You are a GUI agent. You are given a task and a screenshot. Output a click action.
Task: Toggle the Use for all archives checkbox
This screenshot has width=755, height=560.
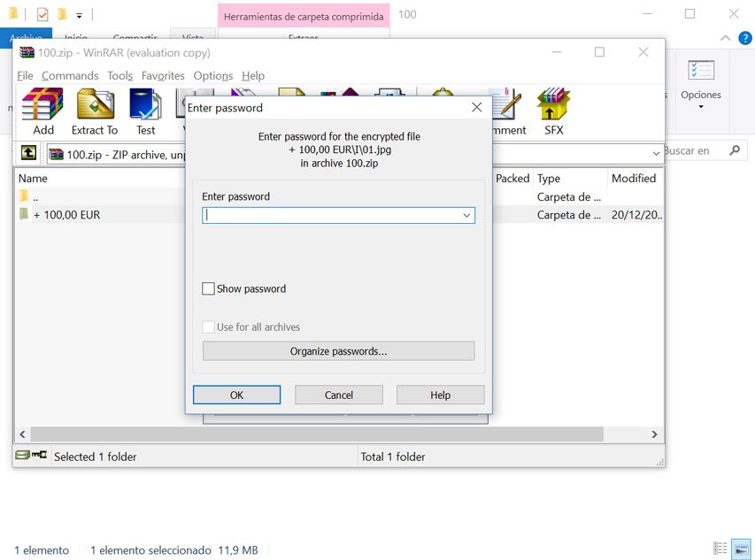click(209, 327)
